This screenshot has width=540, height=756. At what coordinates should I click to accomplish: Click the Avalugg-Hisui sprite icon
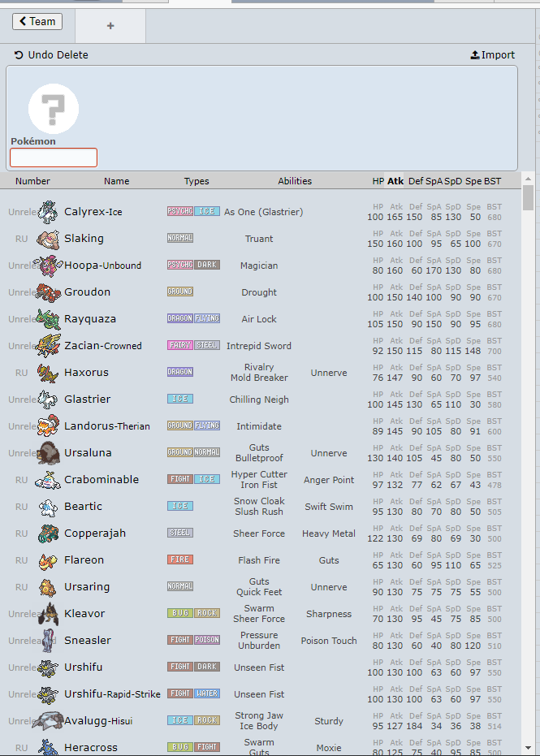pyautogui.click(x=48, y=721)
